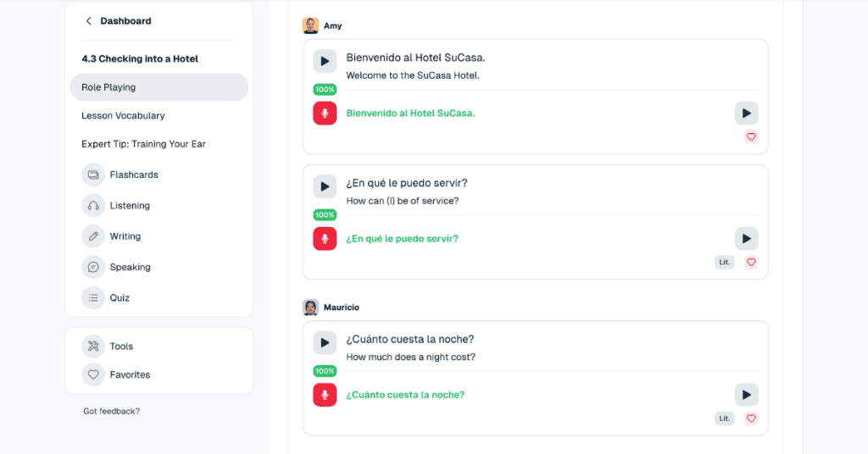Record microphone for Bienvenido al Hotel SuCasa
Screen dimensions: 868x454
[325, 113]
